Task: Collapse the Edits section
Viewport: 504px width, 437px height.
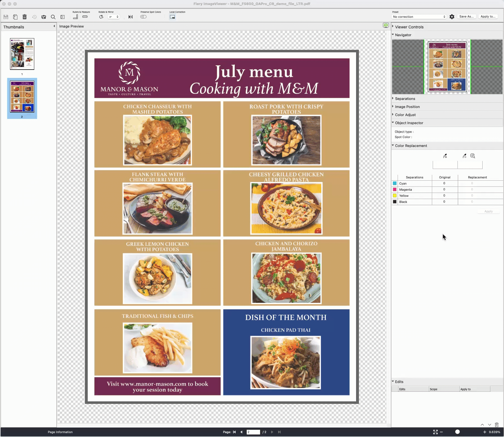Action: (393, 381)
